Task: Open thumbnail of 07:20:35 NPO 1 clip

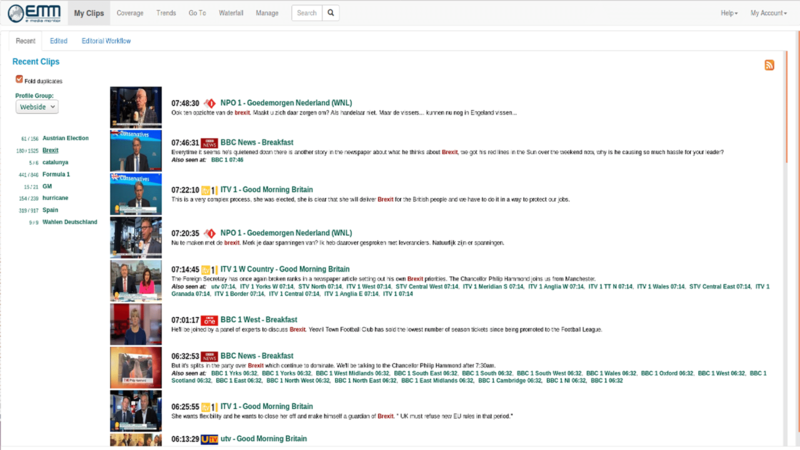Action: click(x=136, y=237)
